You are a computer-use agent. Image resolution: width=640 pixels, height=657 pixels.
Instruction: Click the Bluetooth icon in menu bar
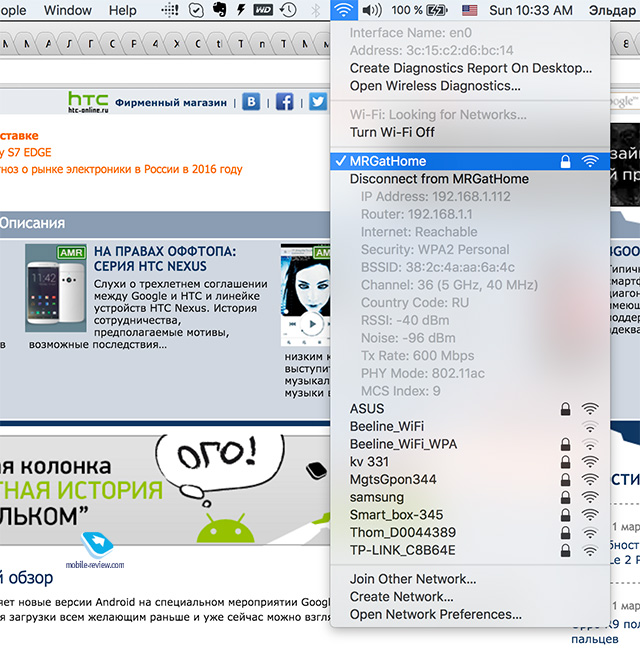tap(315, 10)
